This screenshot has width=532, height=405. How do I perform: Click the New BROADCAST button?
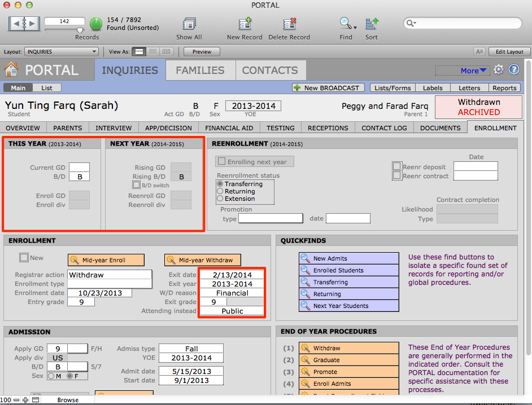pyautogui.click(x=327, y=88)
